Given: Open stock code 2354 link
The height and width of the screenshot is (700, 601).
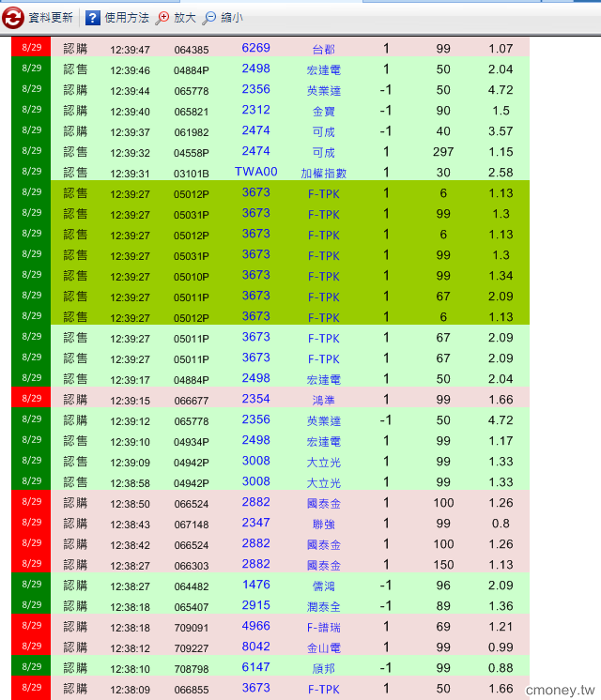Looking at the screenshot, I should 256,398.
